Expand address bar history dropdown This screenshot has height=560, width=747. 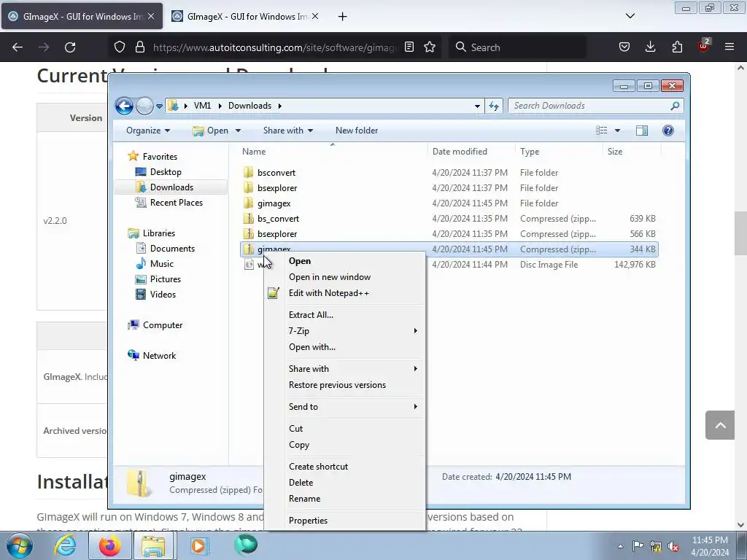click(477, 106)
